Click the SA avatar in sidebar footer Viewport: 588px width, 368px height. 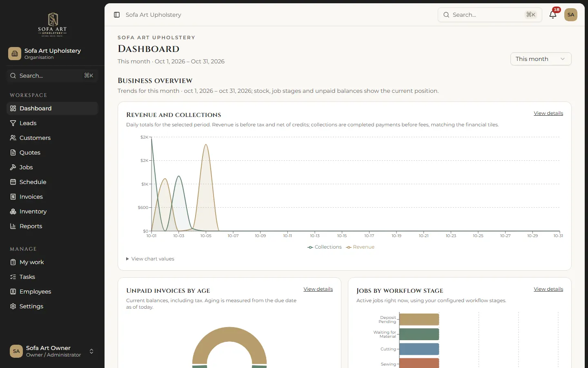[x=16, y=351]
